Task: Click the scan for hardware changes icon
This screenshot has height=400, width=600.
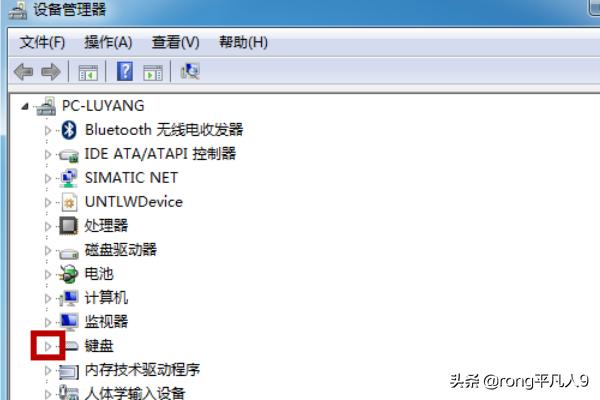Action: [x=190, y=72]
